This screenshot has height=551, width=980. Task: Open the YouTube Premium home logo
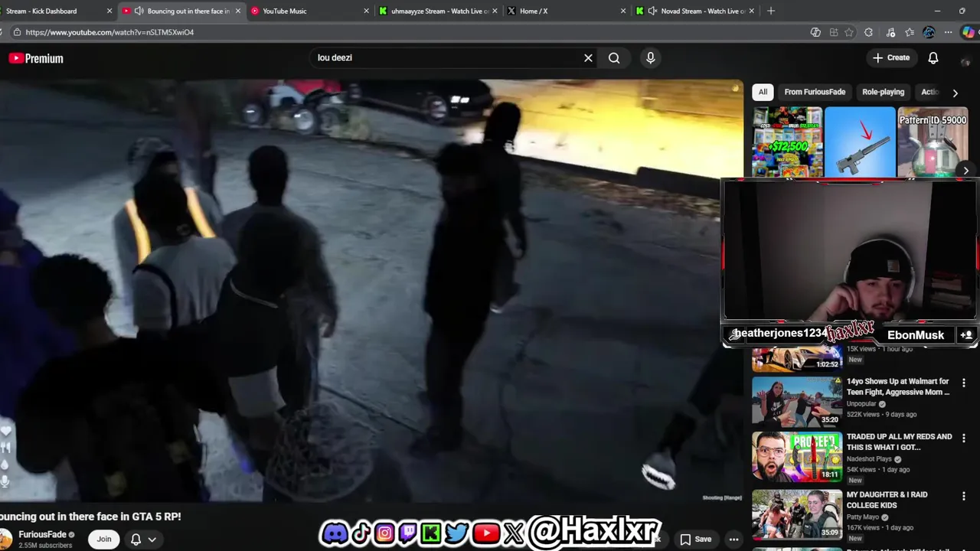(36, 58)
